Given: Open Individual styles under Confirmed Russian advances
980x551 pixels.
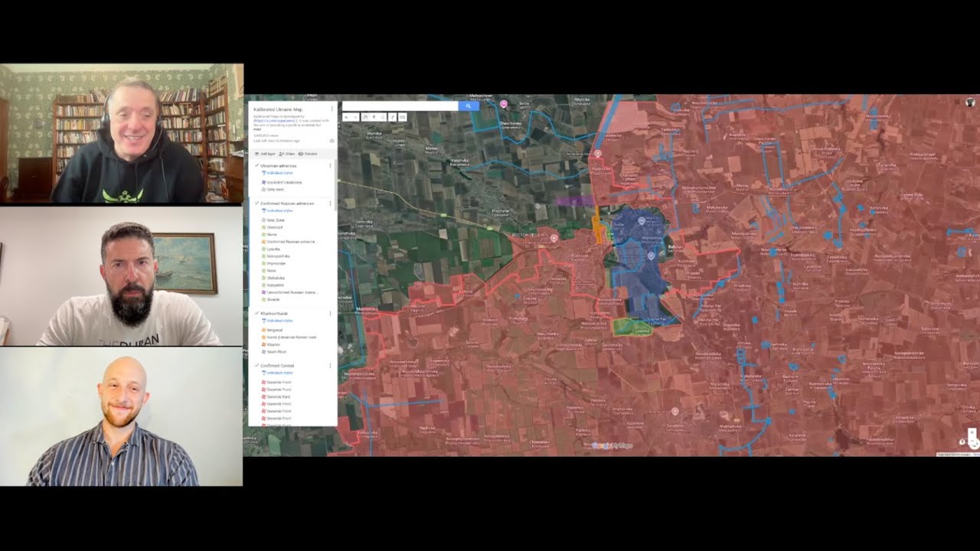Looking at the screenshot, I should pyautogui.click(x=279, y=210).
